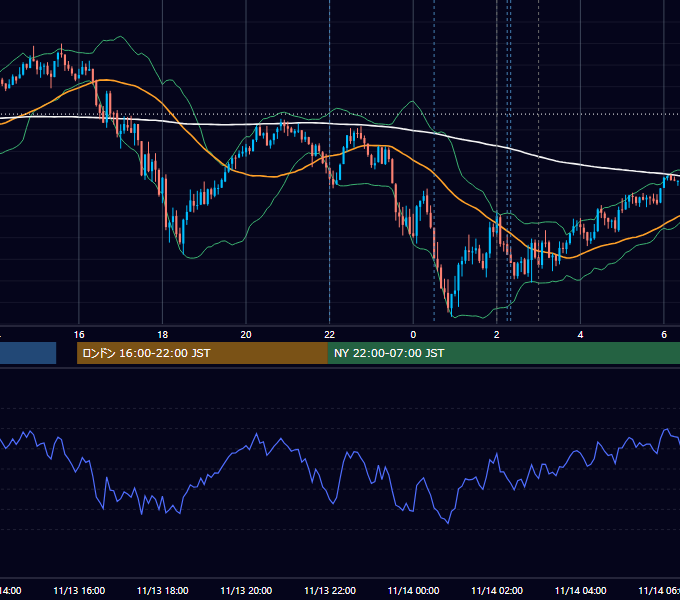Click the NY 22:00-07:00 JST session bar

point(504,353)
